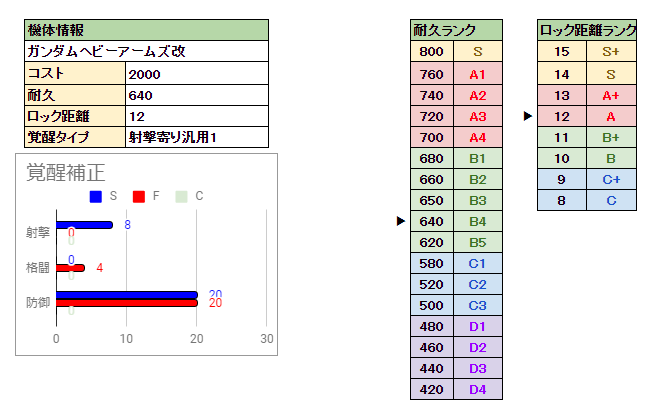Select the B5 rank cell
The width and height of the screenshot is (660, 401).
pos(478,243)
